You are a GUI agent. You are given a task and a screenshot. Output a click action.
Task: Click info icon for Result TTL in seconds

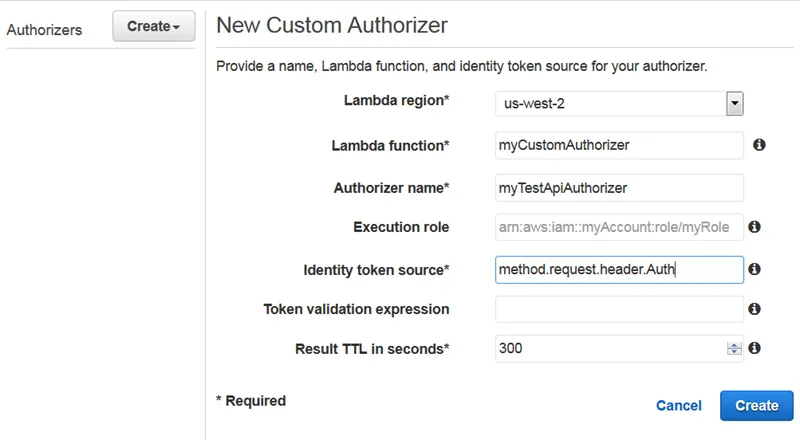pyautogui.click(x=755, y=348)
